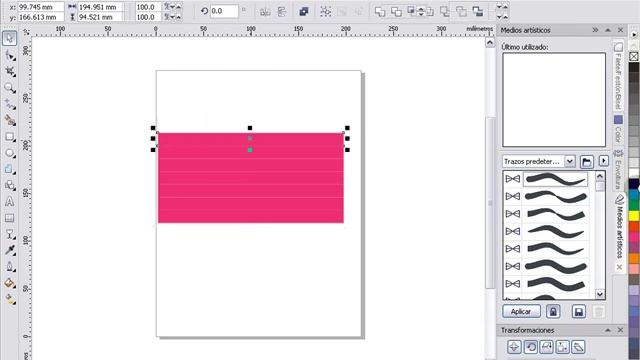Click the y position input field
Image resolution: width=640 pixels, height=360 pixels.
pyautogui.click(x=41, y=17)
